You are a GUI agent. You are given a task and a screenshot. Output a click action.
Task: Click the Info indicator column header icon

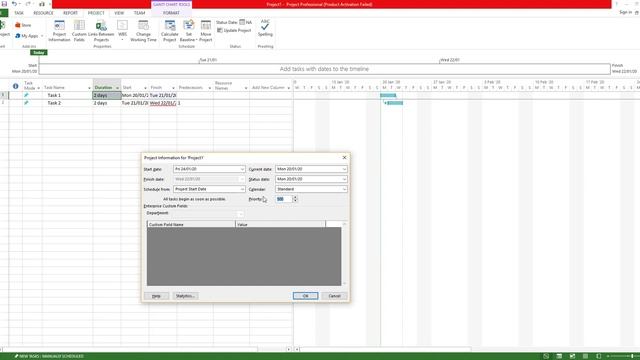click(x=16, y=86)
